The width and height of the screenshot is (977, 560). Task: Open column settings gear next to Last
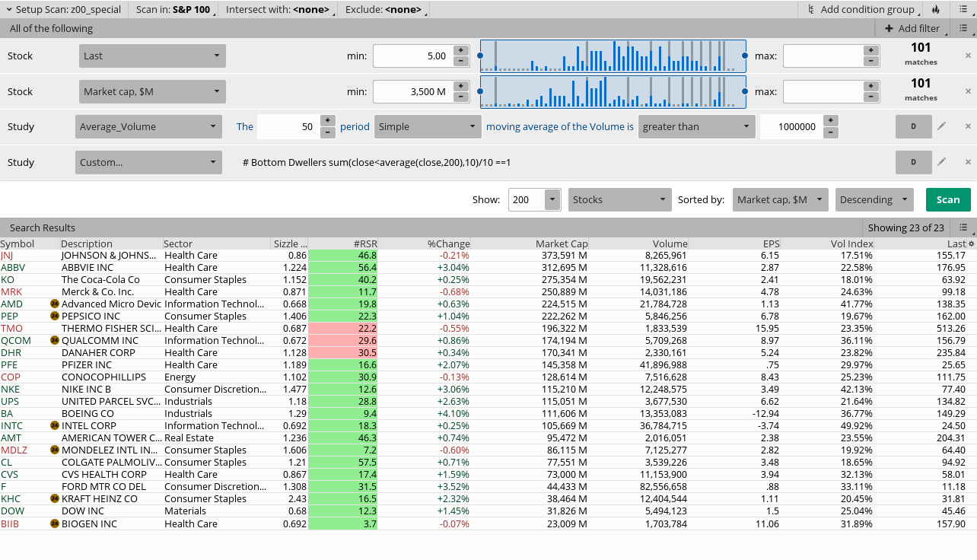coord(971,243)
